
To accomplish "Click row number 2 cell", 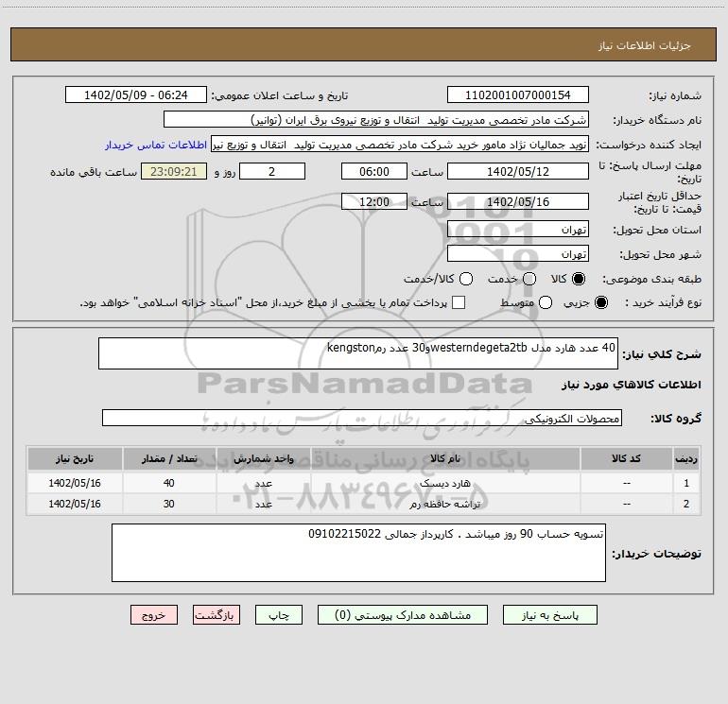I will pos(686,504).
